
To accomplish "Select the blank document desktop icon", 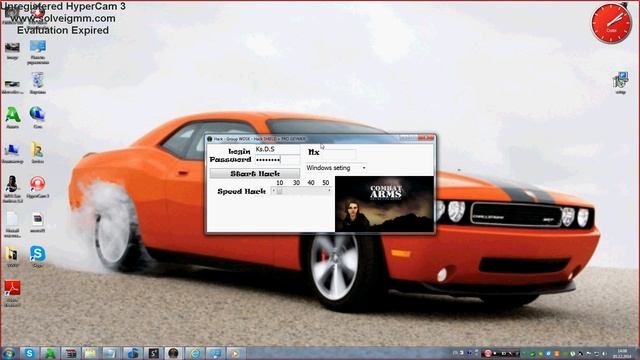I will 12,224.
